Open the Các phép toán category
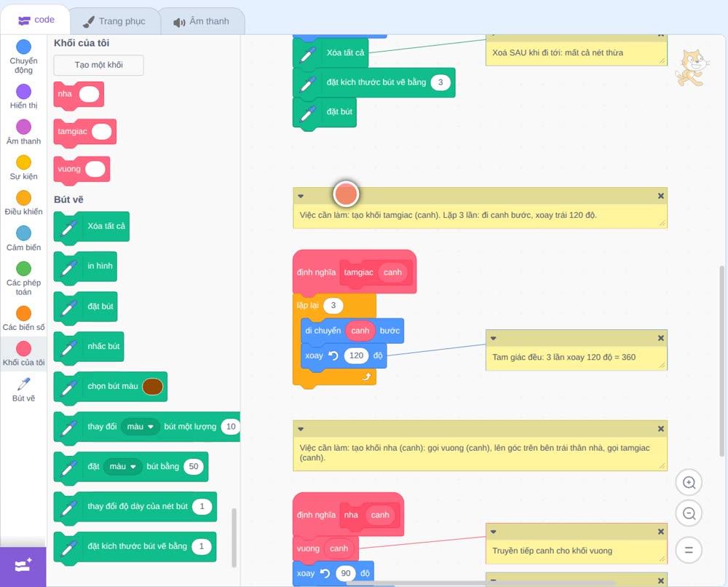The width and height of the screenshot is (728, 587). click(x=24, y=279)
